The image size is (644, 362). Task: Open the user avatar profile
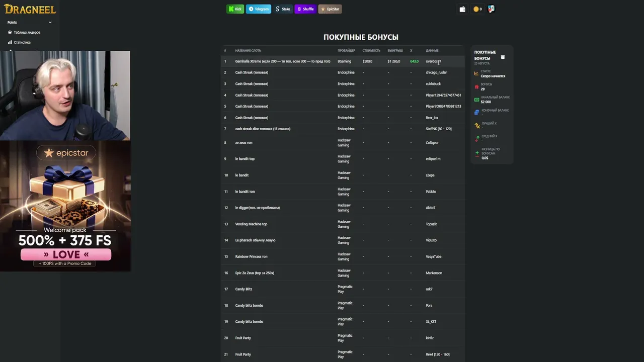pyautogui.click(x=492, y=9)
